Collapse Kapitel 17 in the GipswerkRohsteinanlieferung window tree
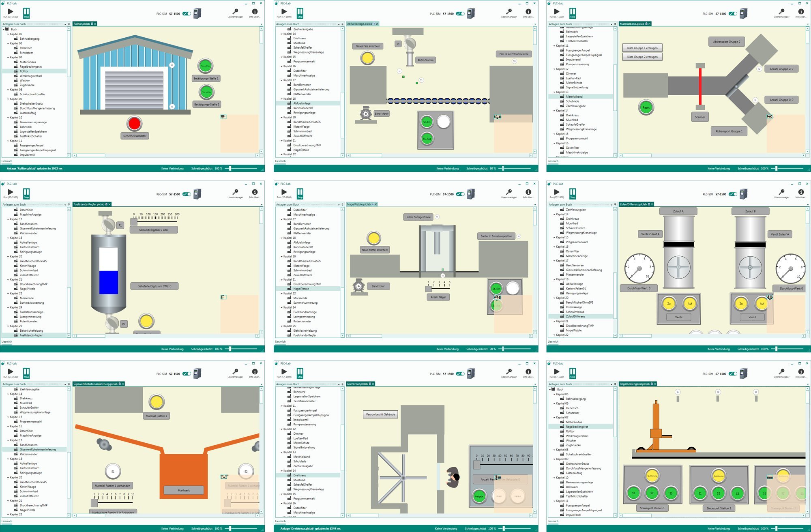This screenshot has width=811, height=532. click(8, 440)
